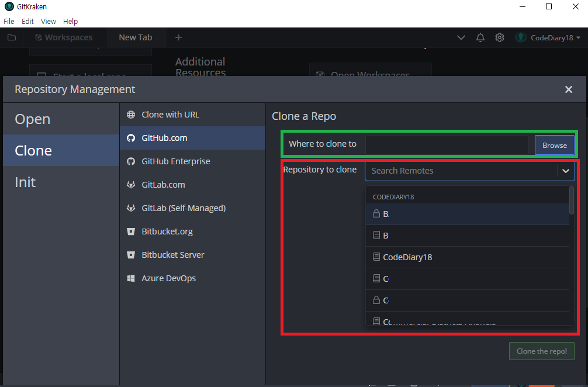This screenshot has height=387, width=588.
Task: Open the File menu
Action: coord(9,22)
